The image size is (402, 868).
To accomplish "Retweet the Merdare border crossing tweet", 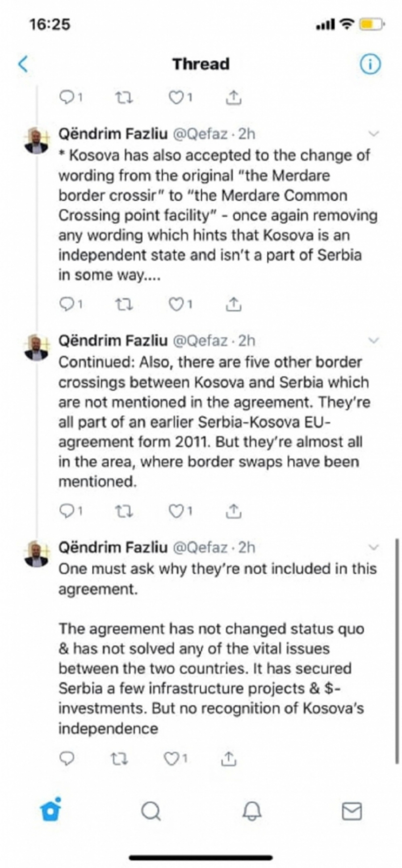I will [x=124, y=304].
